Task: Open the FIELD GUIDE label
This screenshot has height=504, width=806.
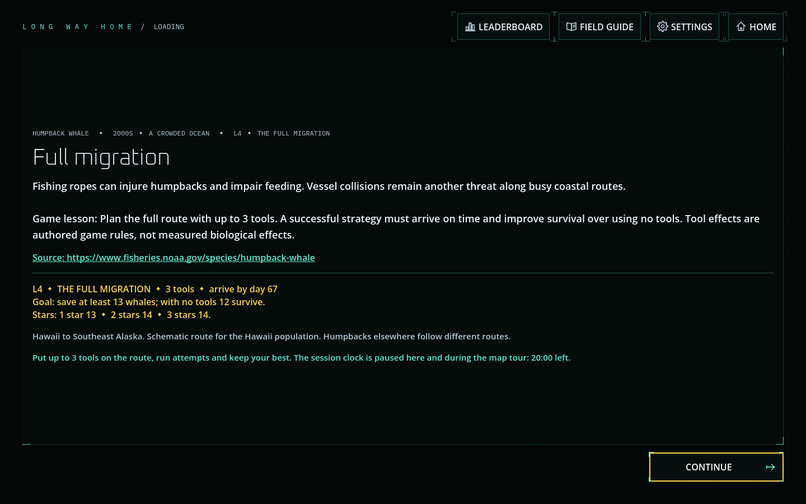Action: pos(607,27)
